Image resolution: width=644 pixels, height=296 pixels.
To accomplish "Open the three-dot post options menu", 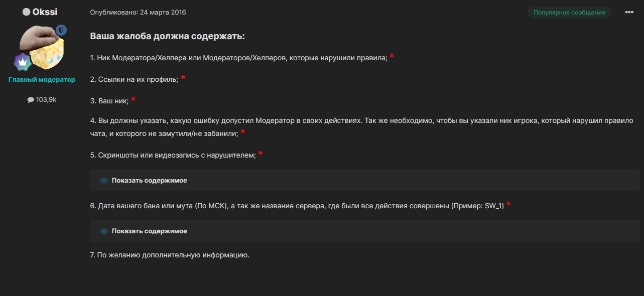I will coord(629,13).
